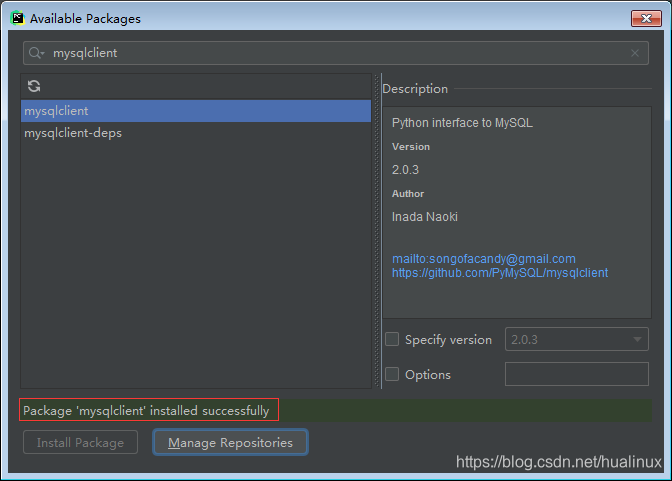Click the Install Package button
672x481 pixels.
pos(81,442)
